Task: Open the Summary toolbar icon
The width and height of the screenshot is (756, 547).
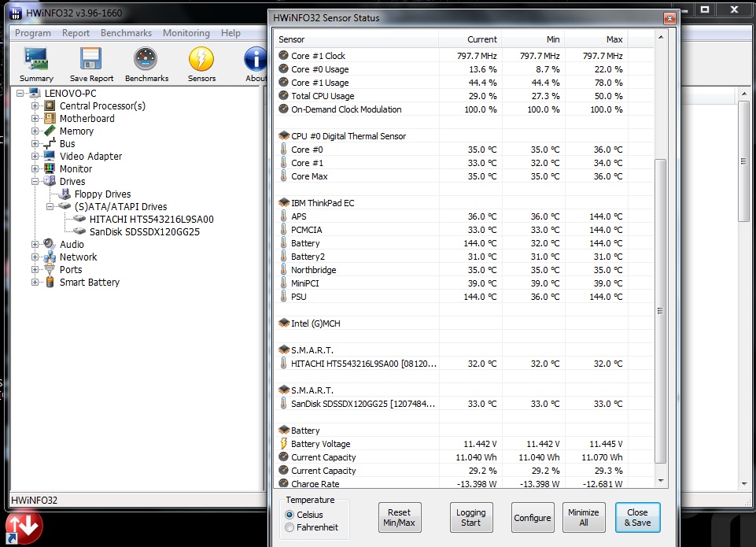Action: coord(36,59)
